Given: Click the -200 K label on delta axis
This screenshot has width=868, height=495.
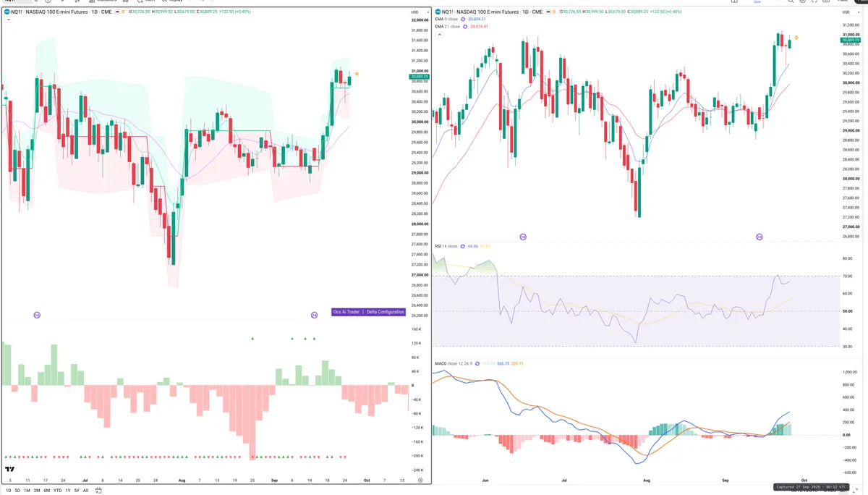Looking at the screenshot, I should pos(417,456).
